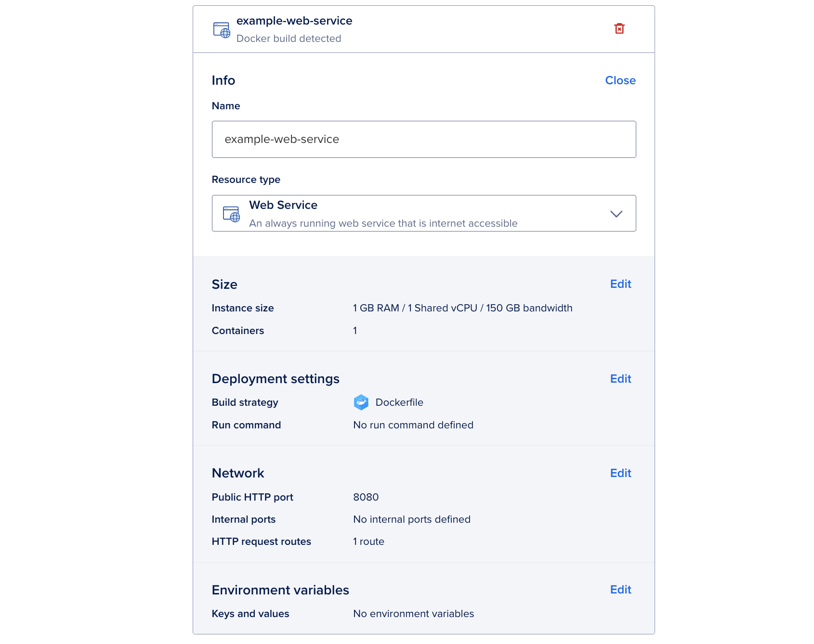Click 'No internal ports defined' text
The height and width of the screenshot is (644, 814).
(x=412, y=519)
